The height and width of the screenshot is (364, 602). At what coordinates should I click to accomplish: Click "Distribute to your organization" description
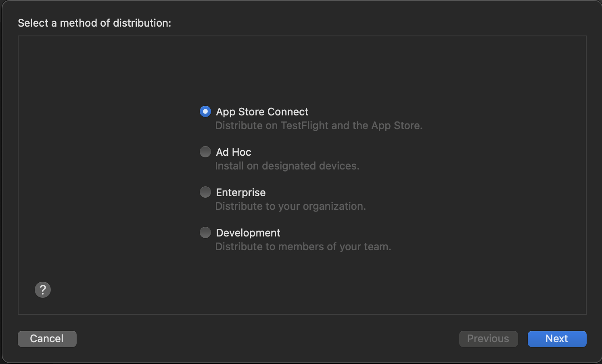(x=291, y=206)
